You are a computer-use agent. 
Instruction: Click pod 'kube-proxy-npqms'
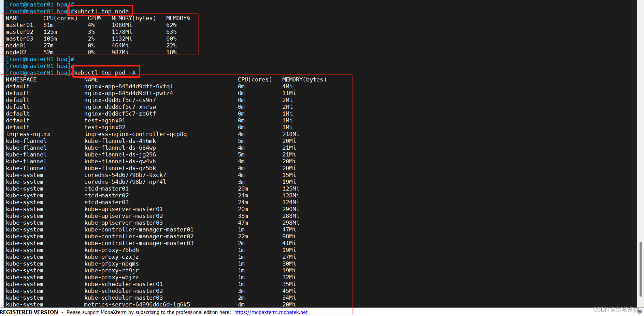[x=112, y=264]
